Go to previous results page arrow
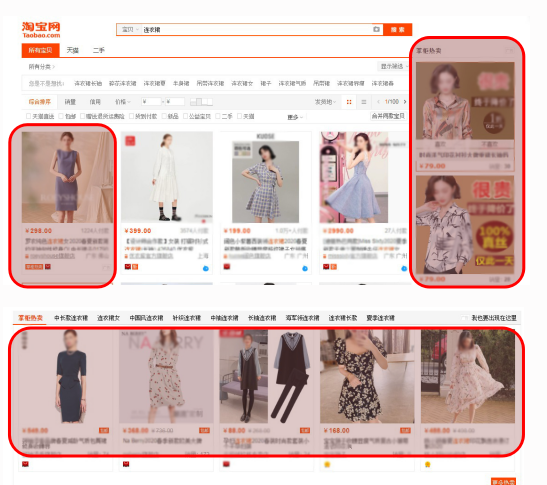Screen dimensions: 547x485 [379, 102]
